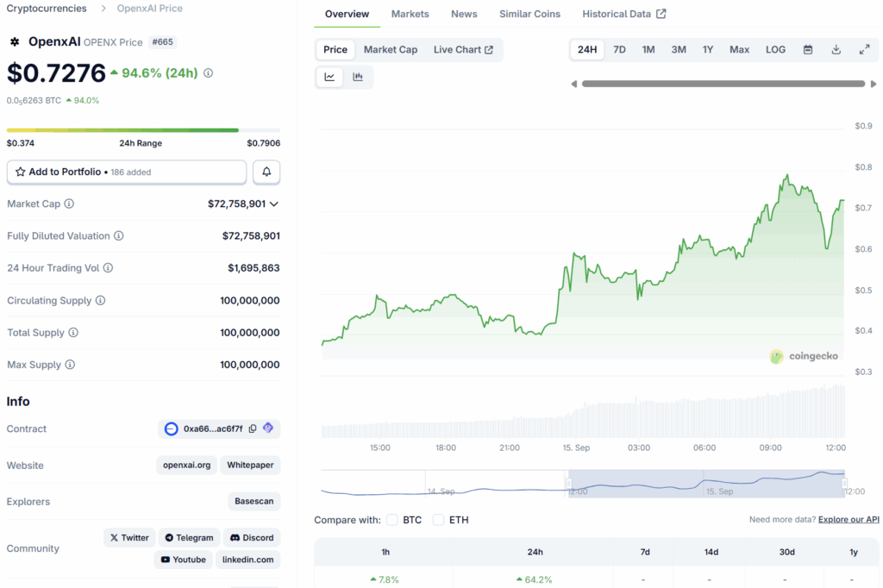Copy the contract address icon
883x588 pixels.
pyautogui.click(x=252, y=428)
